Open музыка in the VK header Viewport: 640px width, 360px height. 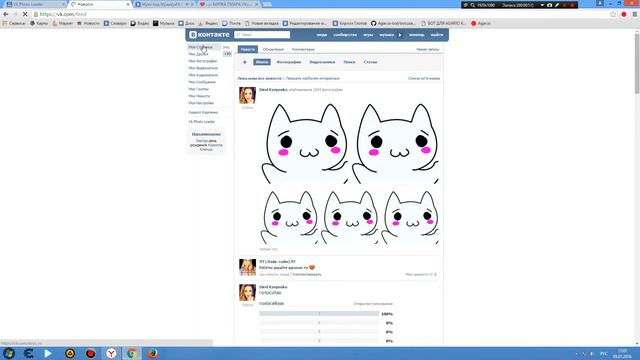387,35
